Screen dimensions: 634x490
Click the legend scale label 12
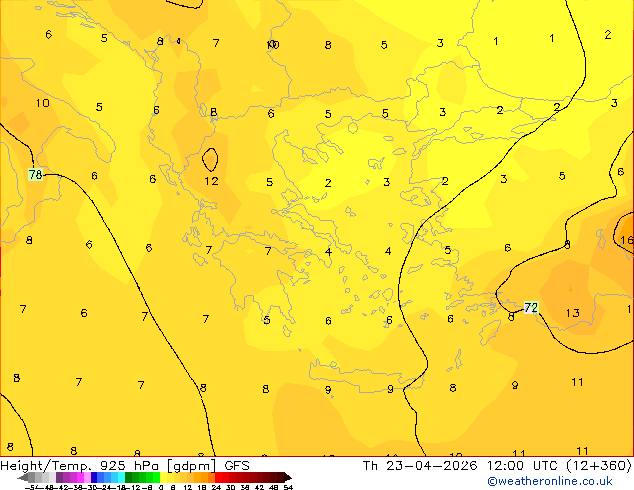(x=188, y=487)
